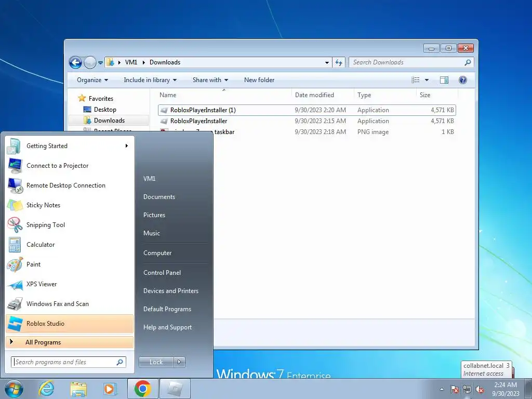Viewport: 532px width, 399px height.
Task: Open the Organize menu
Action: [92, 80]
